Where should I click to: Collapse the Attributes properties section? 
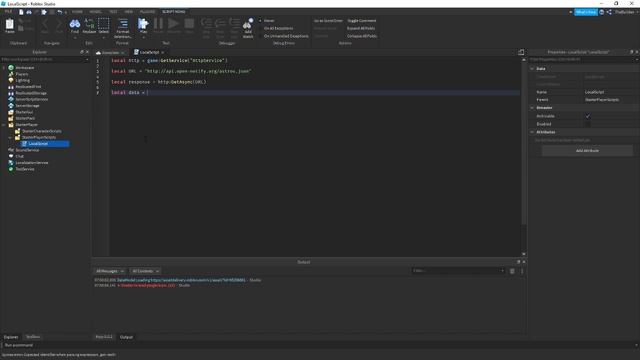click(x=532, y=132)
